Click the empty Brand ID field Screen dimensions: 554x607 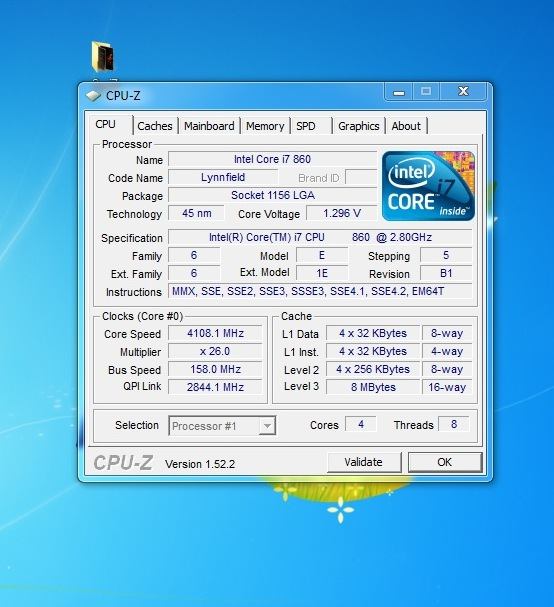pyautogui.click(x=361, y=177)
